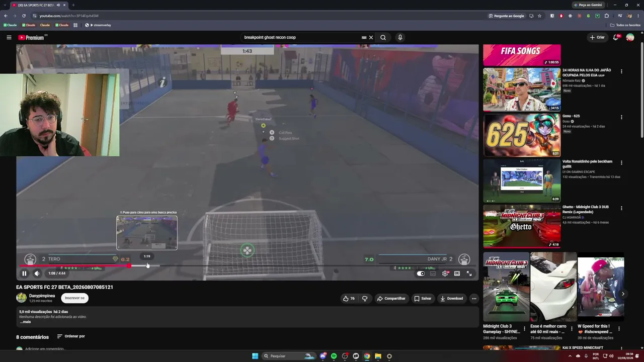644x362 pixels.
Task: Open Spotify from the taskbar
Action: tap(334, 356)
